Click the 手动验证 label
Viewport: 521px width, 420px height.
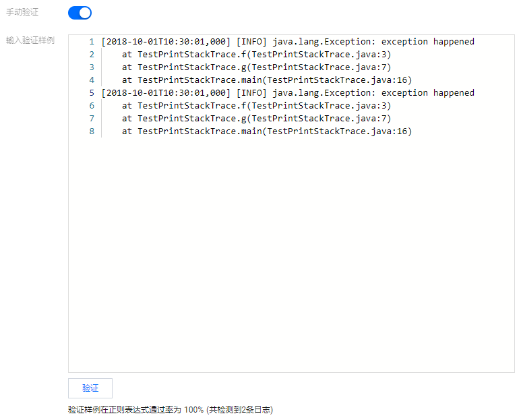[x=22, y=13]
